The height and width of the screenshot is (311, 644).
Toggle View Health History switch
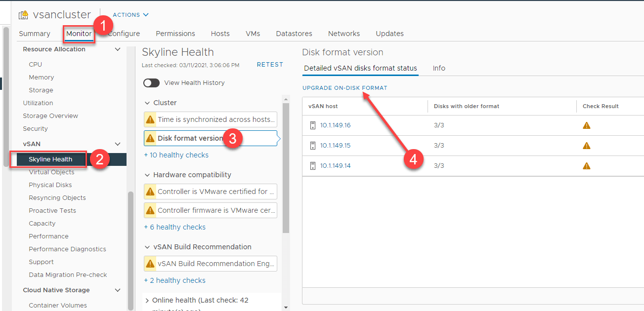pyautogui.click(x=151, y=83)
